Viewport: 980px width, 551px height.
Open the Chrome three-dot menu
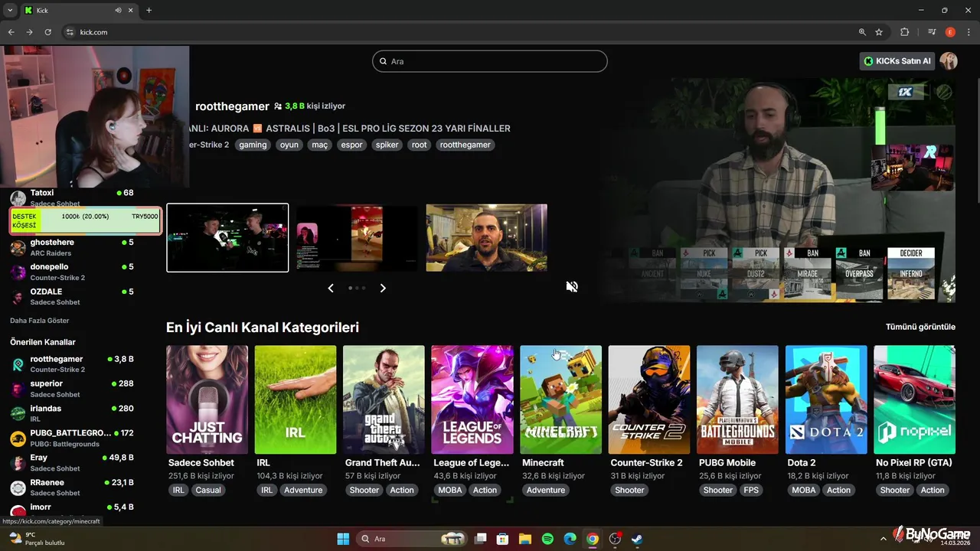pos(968,32)
